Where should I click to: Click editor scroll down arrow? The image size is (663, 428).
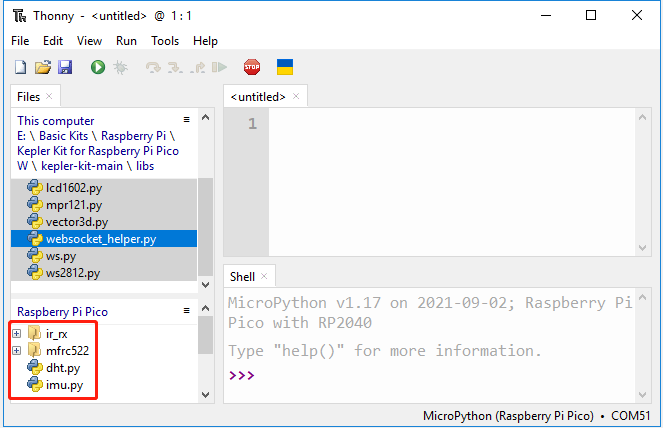pyautogui.click(x=642, y=248)
